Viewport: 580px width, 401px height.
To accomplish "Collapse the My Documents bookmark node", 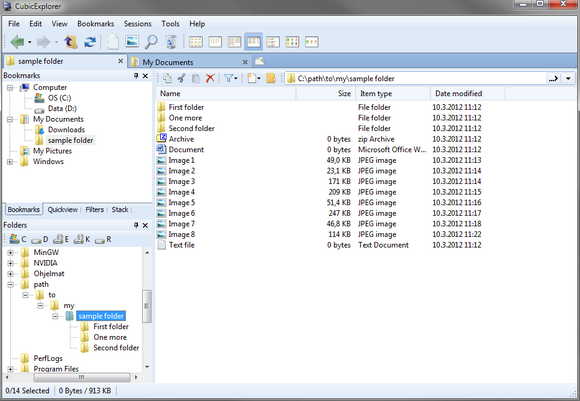I will click(x=10, y=119).
